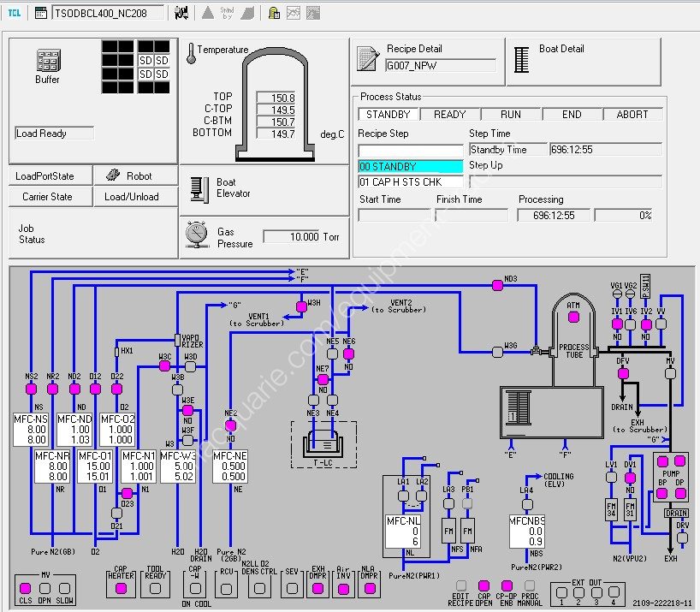Click the Standby Time field
Screen dimensions: 700x612
pyautogui.click(x=508, y=150)
